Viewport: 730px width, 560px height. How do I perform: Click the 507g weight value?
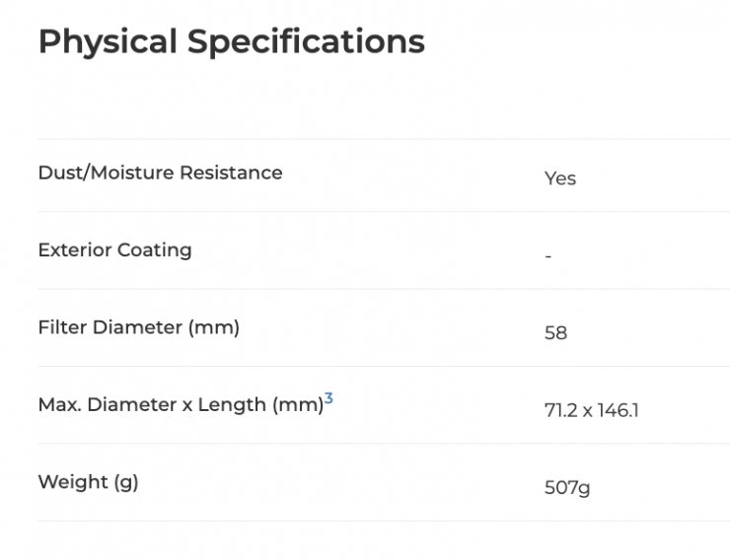tap(566, 488)
